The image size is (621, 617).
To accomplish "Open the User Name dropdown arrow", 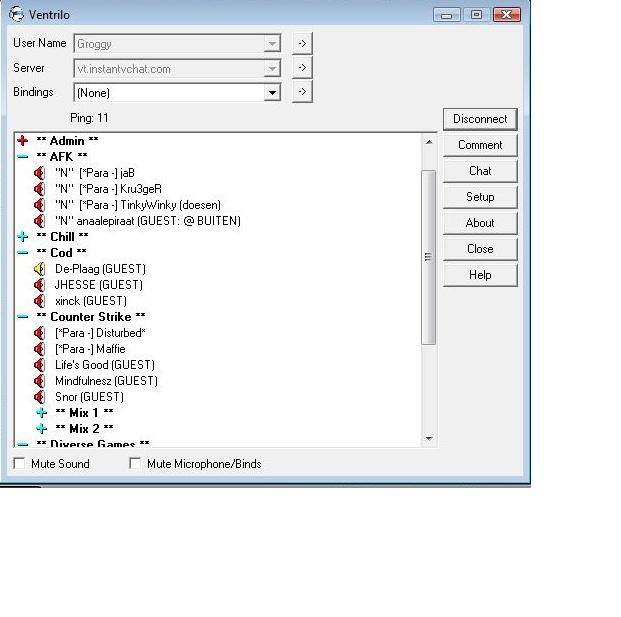I will pyautogui.click(x=272, y=44).
